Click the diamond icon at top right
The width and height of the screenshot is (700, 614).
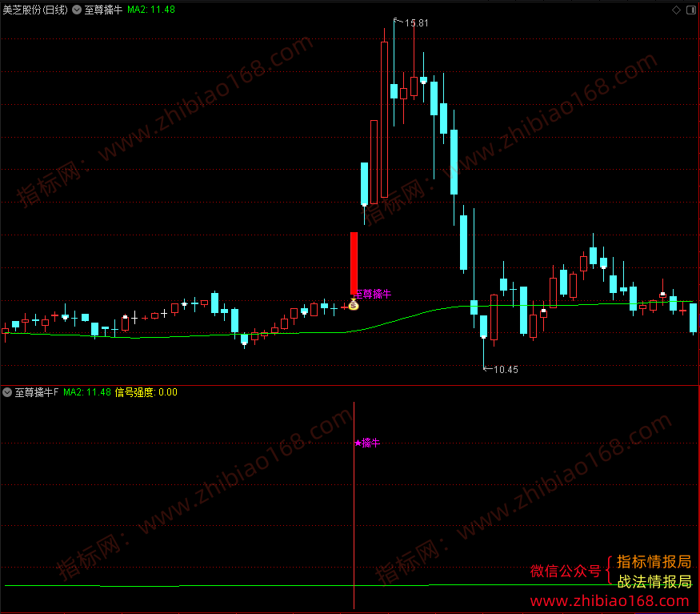pos(676,10)
